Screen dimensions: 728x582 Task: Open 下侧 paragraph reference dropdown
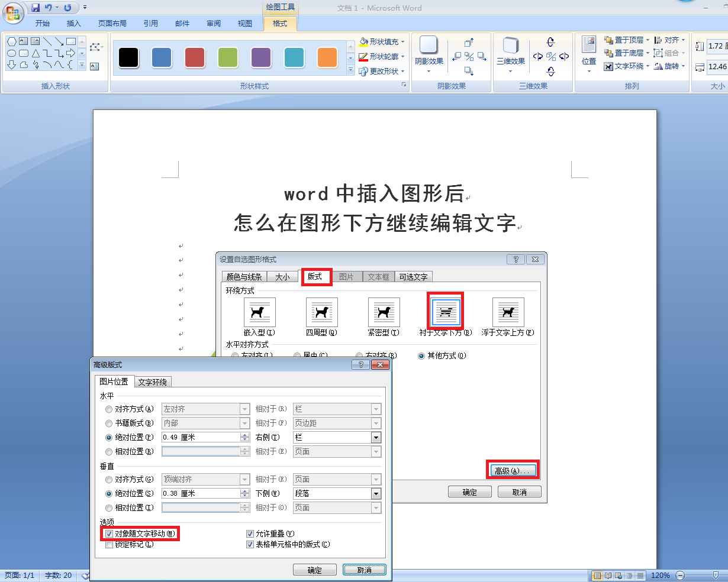376,493
